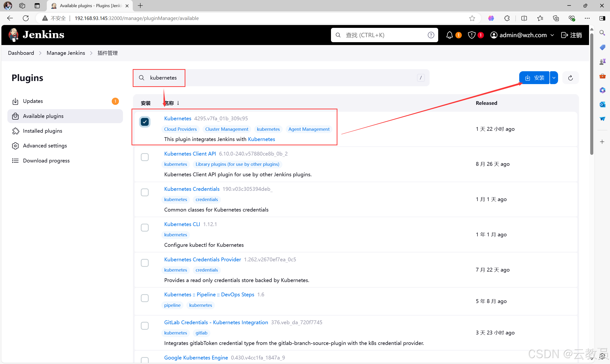Open browser essentials heart icon
The width and height of the screenshot is (610, 364).
(x=572, y=18)
